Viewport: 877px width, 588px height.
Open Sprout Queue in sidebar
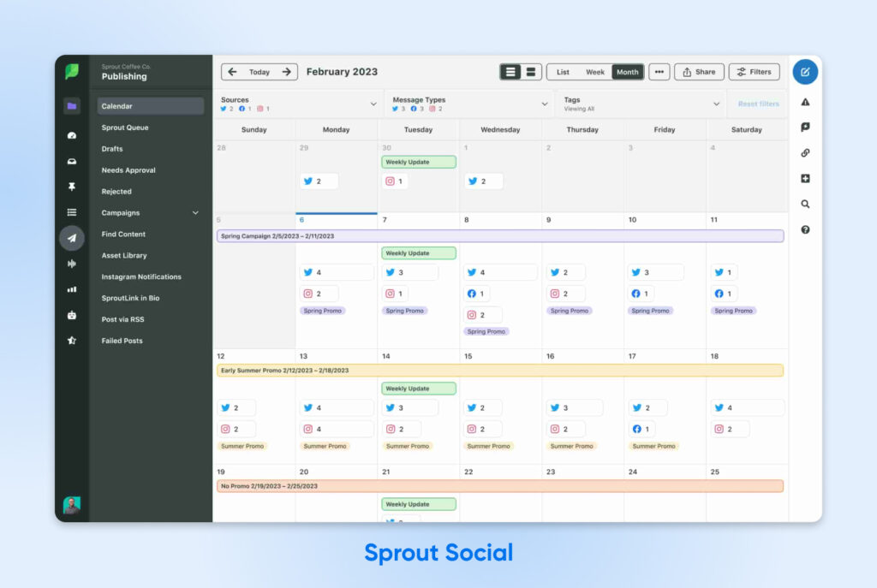tap(125, 128)
